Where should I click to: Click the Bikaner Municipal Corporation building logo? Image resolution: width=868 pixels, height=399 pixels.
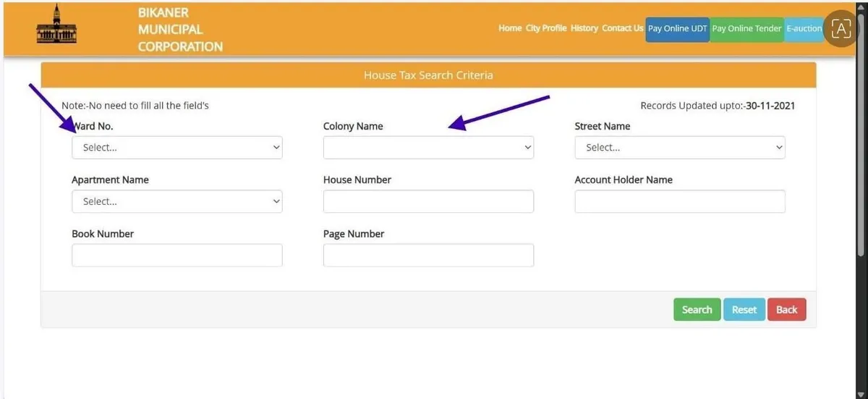pyautogui.click(x=56, y=27)
